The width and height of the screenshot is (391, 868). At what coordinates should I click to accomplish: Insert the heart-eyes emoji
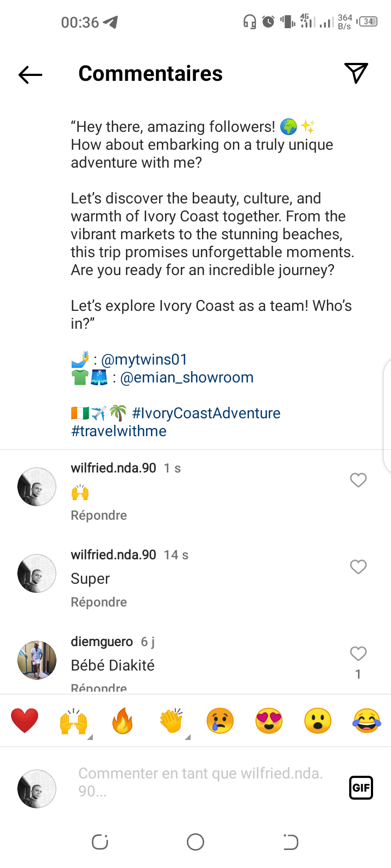(269, 721)
